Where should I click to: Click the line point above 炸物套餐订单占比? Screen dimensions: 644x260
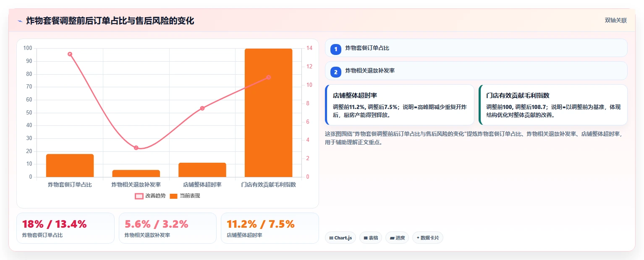tap(70, 54)
